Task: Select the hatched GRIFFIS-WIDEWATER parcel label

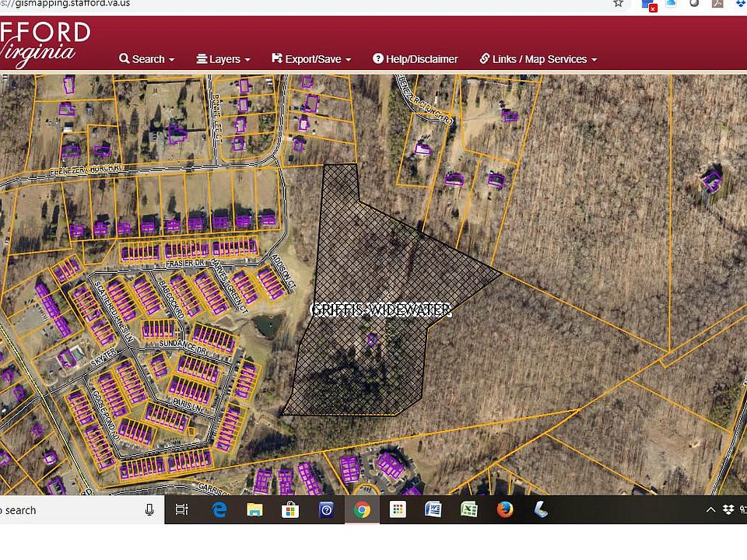Action: (381, 310)
